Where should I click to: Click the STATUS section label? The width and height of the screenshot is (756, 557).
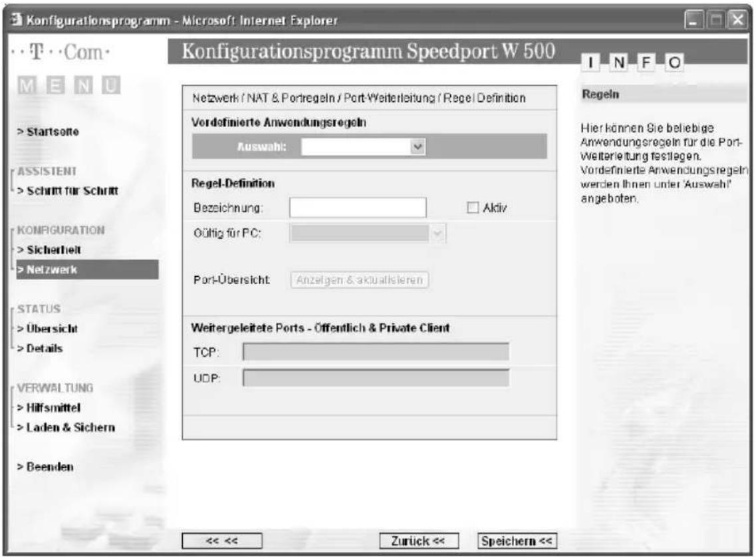(x=39, y=309)
